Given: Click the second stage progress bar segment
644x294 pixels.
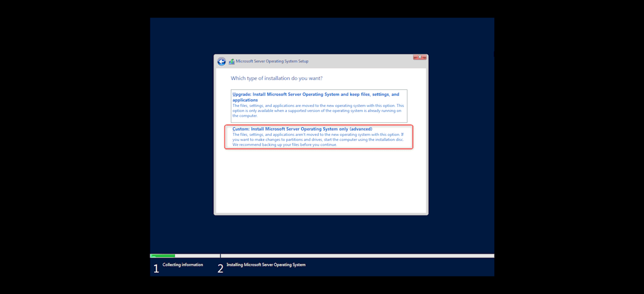Looking at the screenshot, I should 357,256.
